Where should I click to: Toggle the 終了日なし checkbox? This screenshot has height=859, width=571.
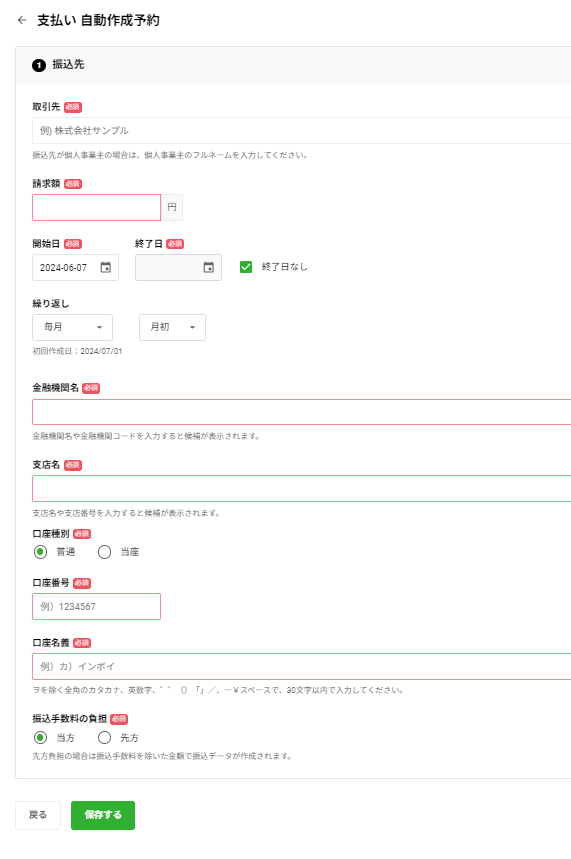tap(246, 267)
